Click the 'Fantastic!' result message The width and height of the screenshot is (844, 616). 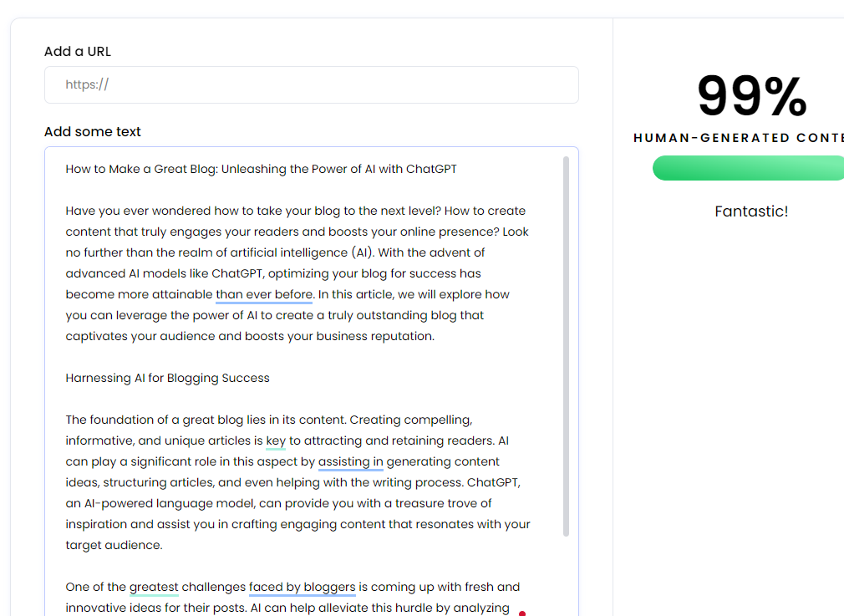pyautogui.click(x=751, y=211)
